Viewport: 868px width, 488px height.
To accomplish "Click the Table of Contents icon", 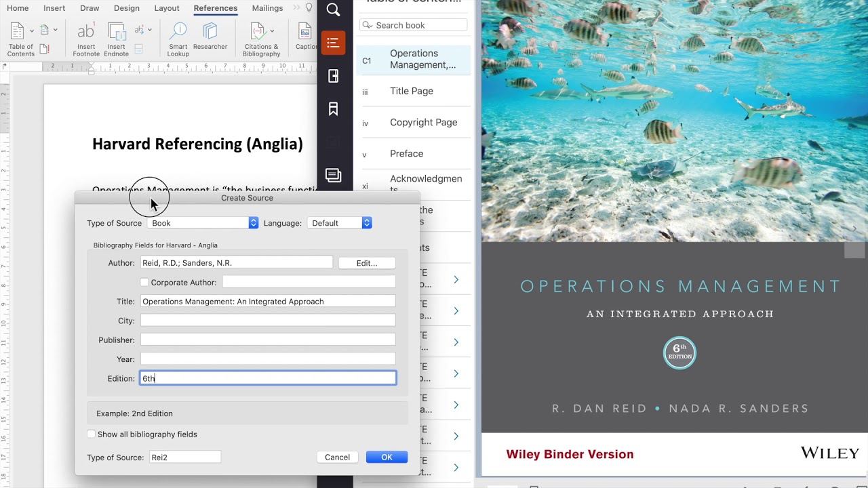I will pyautogui.click(x=17, y=31).
